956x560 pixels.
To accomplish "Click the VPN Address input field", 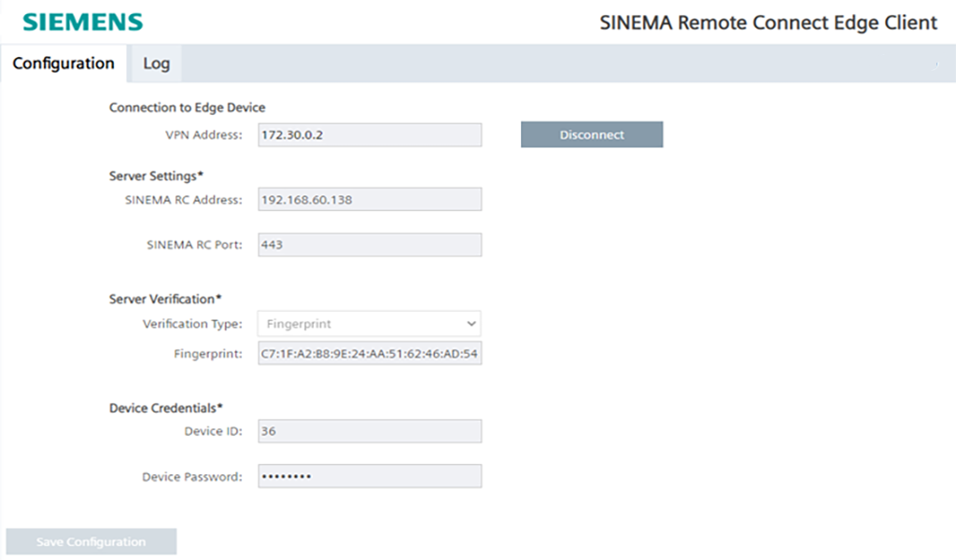I will (370, 134).
